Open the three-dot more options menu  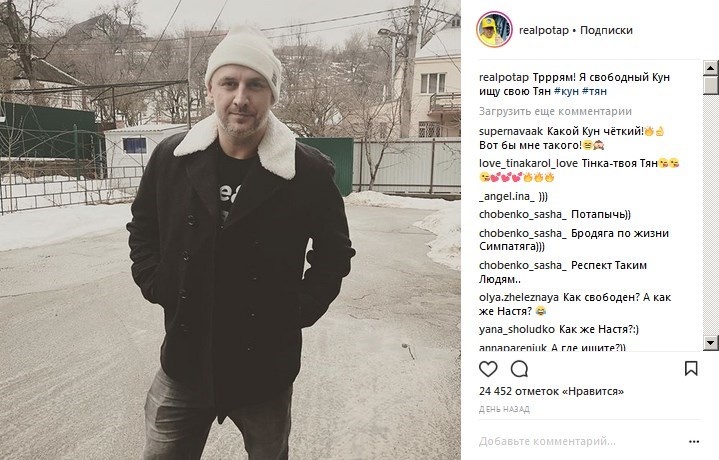(x=694, y=442)
